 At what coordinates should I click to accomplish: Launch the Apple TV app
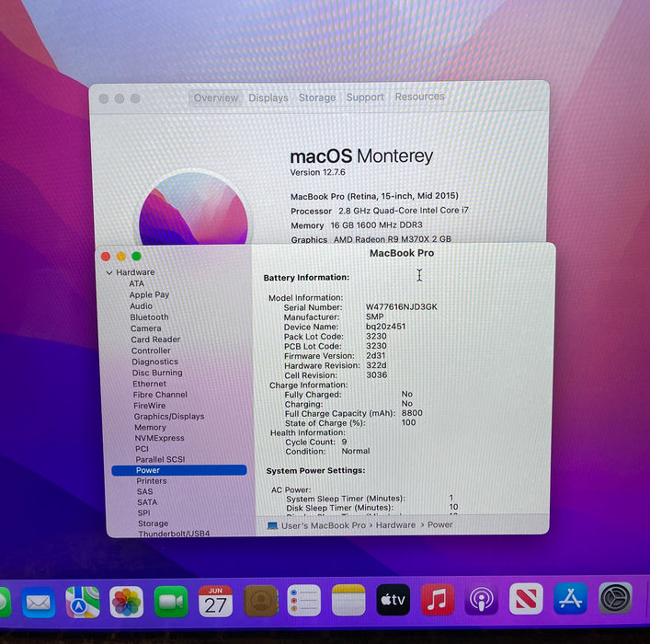pos(393,599)
